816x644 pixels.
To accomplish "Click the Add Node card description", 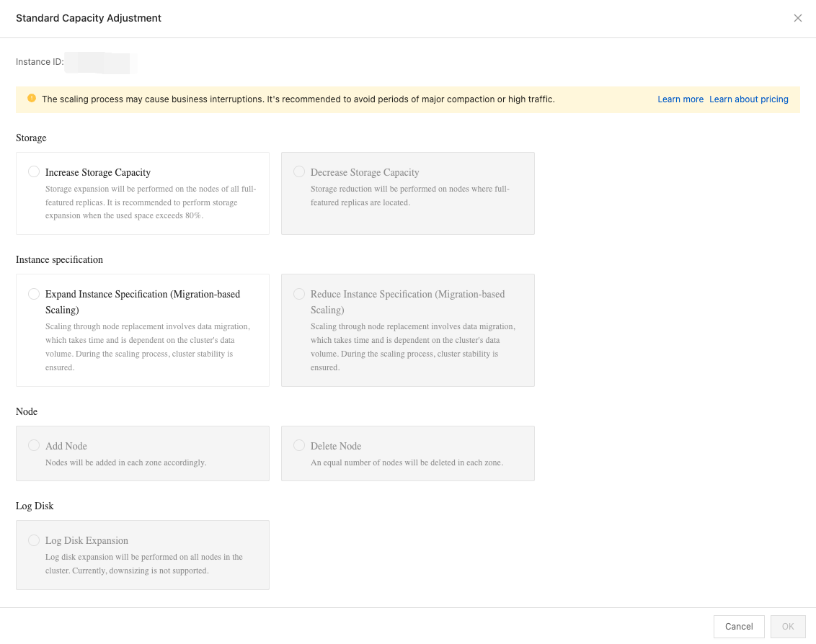I will click(x=125, y=462).
